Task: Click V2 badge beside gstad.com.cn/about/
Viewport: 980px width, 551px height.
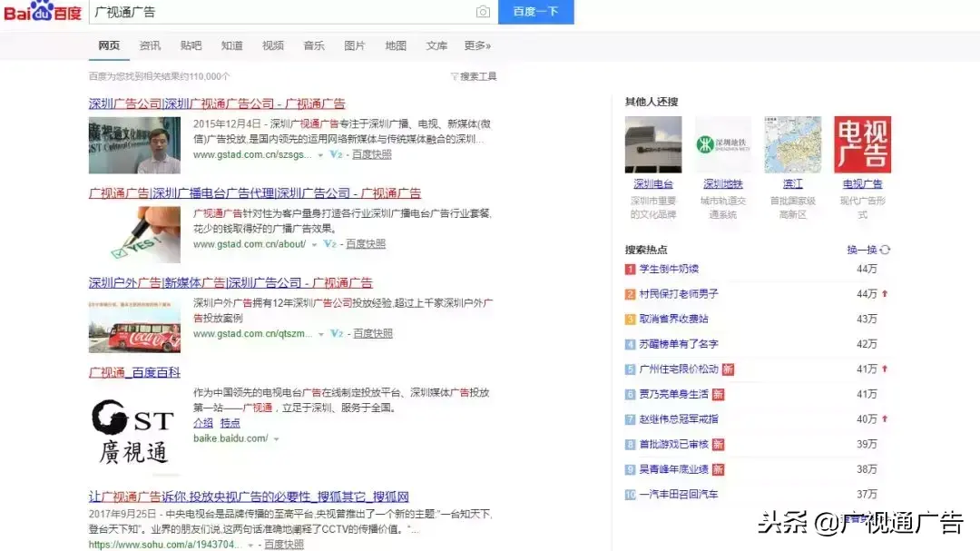Action: pyautogui.click(x=330, y=244)
